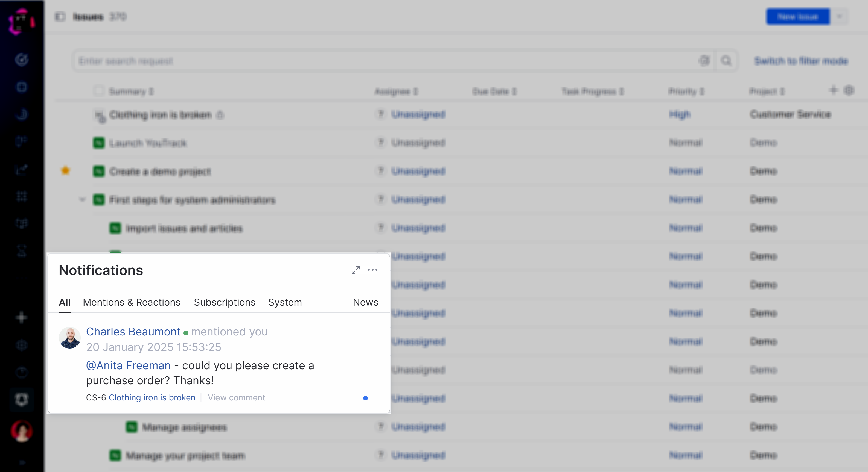
Task: Open CS-6 Clothing iron is broken link
Action: point(152,398)
